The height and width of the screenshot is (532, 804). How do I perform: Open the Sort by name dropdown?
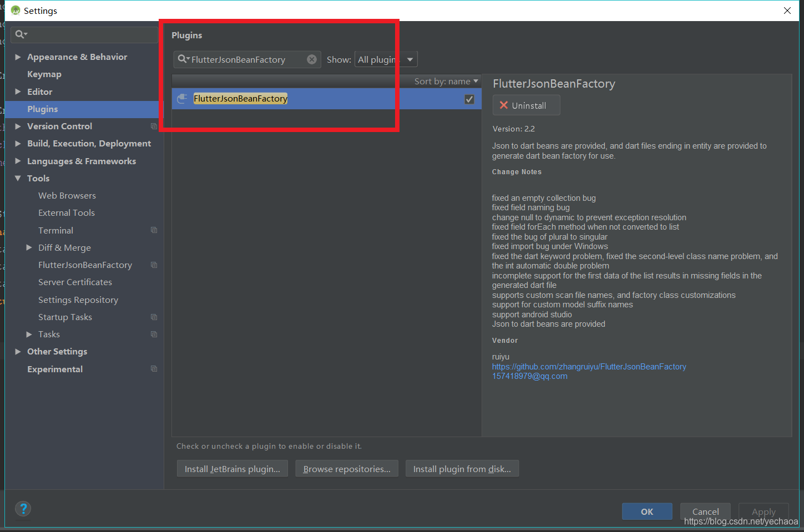pos(446,82)
